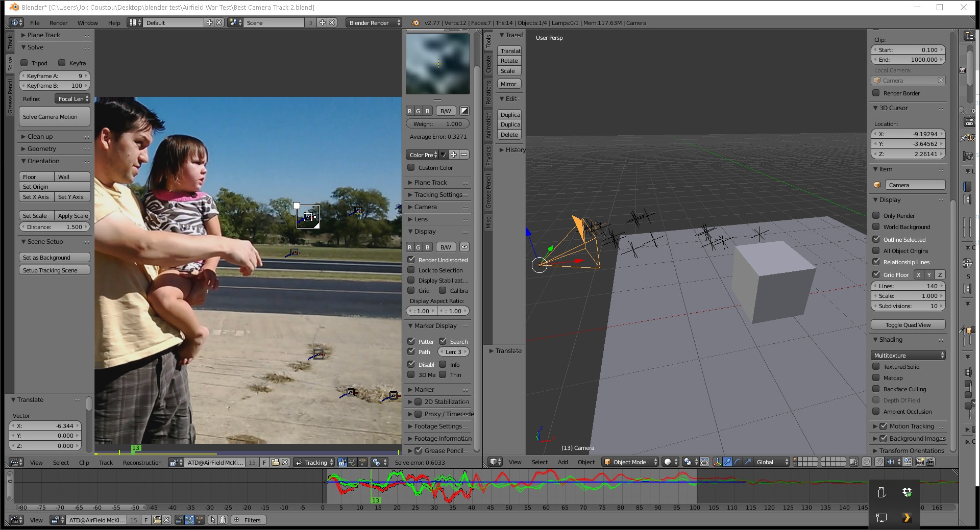The image size is (980, 530).
Task: Open the Add menu in 3D view
Action: (562, 462)
